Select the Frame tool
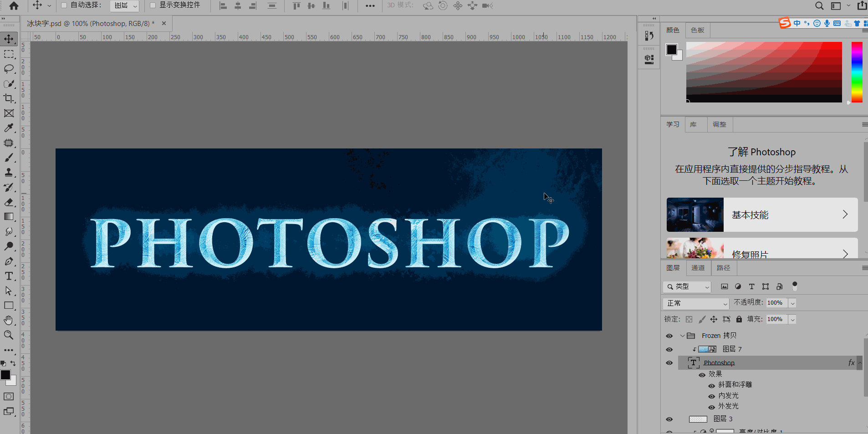Screen dimensions: 868x434 [x=9, y=113]
